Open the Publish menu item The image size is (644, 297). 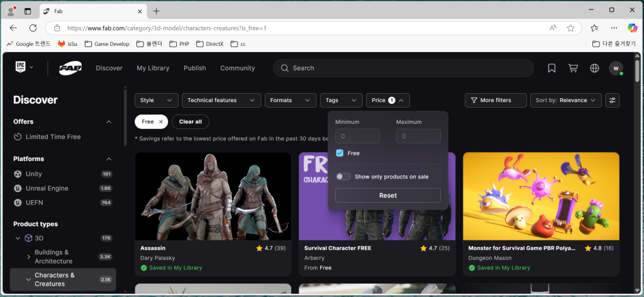point(195,68)
